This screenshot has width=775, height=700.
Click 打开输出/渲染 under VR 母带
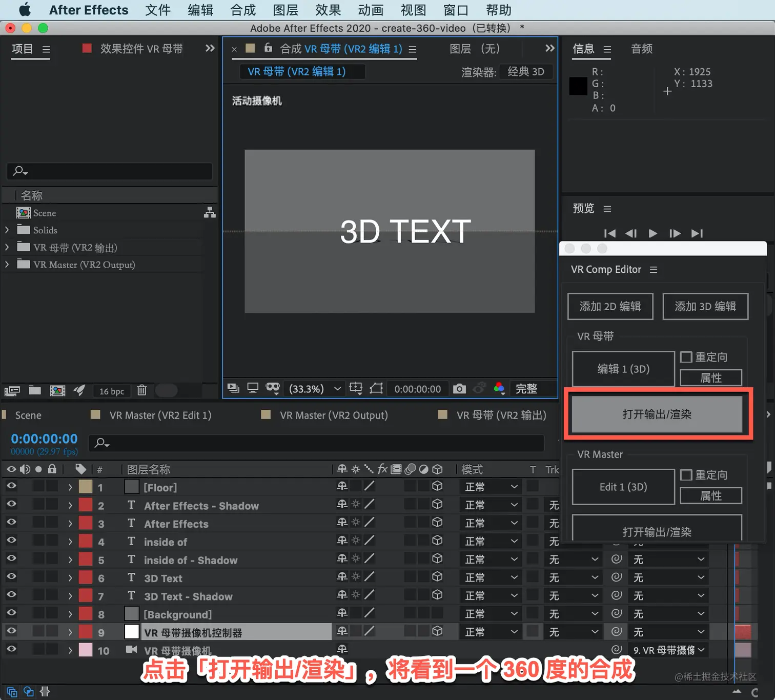coord(657,414)
